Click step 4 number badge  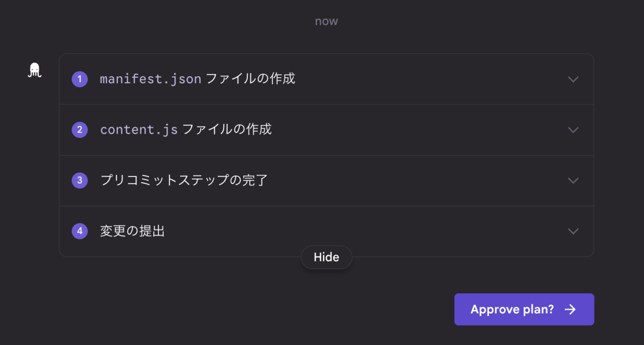point(79,231)
